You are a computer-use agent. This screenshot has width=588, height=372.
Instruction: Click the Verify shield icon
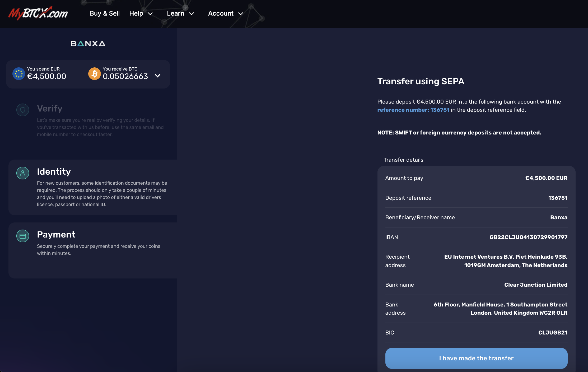(x=23, y=110)
